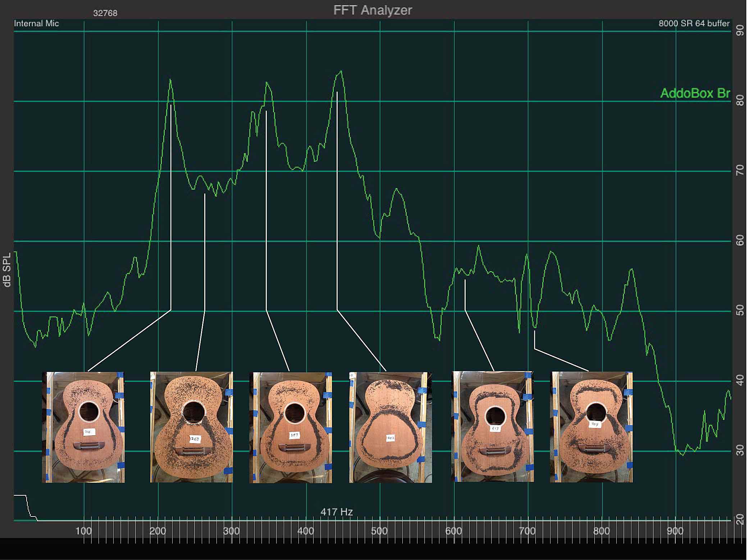Click the 'FFT Analyzer' title
The image size is (749, 560).
(373, 10)
